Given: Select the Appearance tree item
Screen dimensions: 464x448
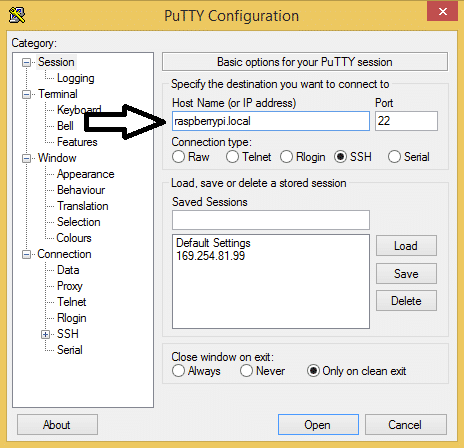Looking at the screenshot, I should pyautogui.click(x=86, y=174).
